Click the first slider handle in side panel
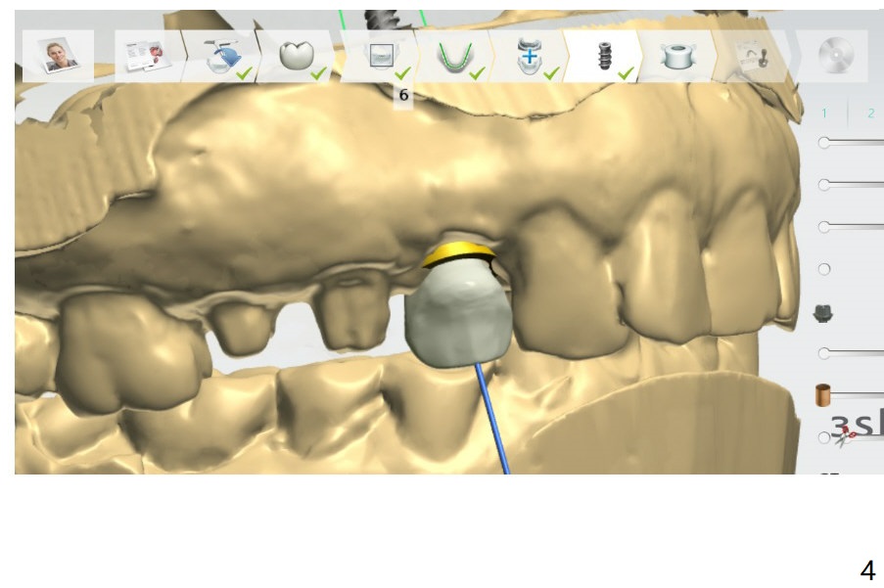Image resolution: width=884 pixels, height=588 pixels. coord(824,143)
